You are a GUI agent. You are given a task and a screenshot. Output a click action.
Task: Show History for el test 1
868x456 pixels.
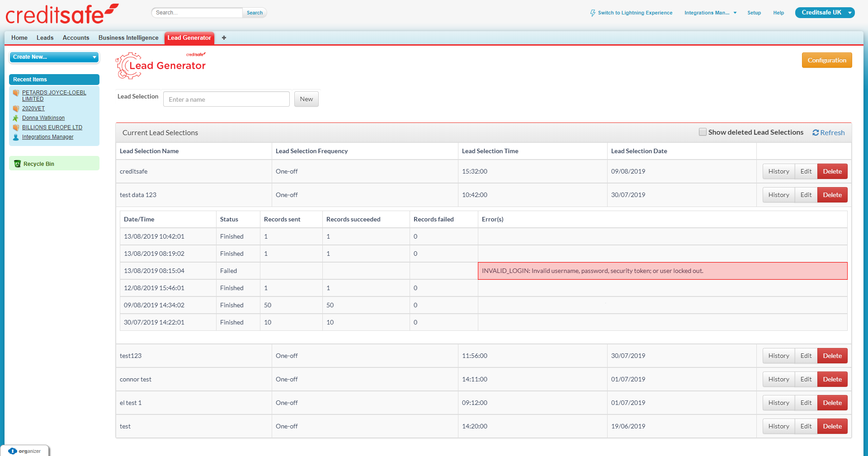[778, 403]
